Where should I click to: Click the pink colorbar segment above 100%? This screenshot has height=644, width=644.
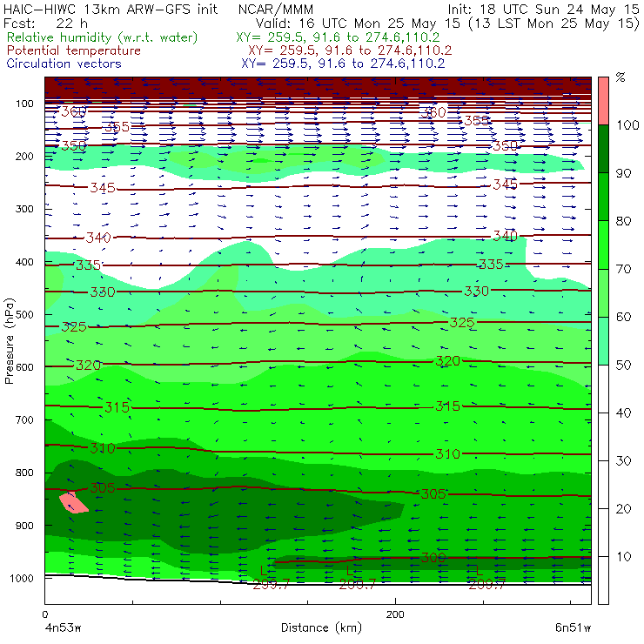click(x=603, y=101)
